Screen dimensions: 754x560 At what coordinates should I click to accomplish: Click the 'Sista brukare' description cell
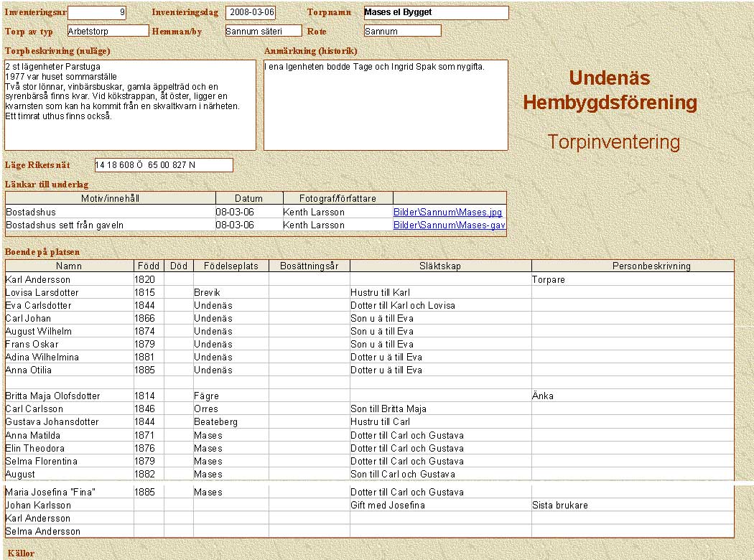[632, 505]
